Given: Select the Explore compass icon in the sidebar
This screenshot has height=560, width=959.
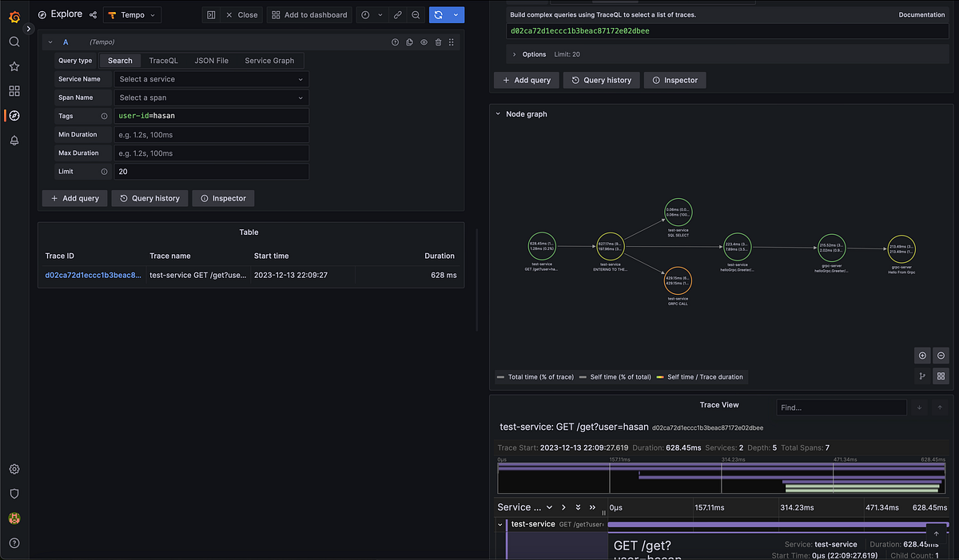Looking at the screenshot, I should (x=14, y=115).
